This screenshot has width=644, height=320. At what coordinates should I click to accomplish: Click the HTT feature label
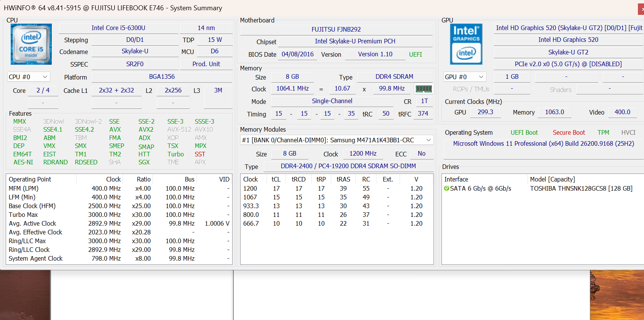pos(144,154)
